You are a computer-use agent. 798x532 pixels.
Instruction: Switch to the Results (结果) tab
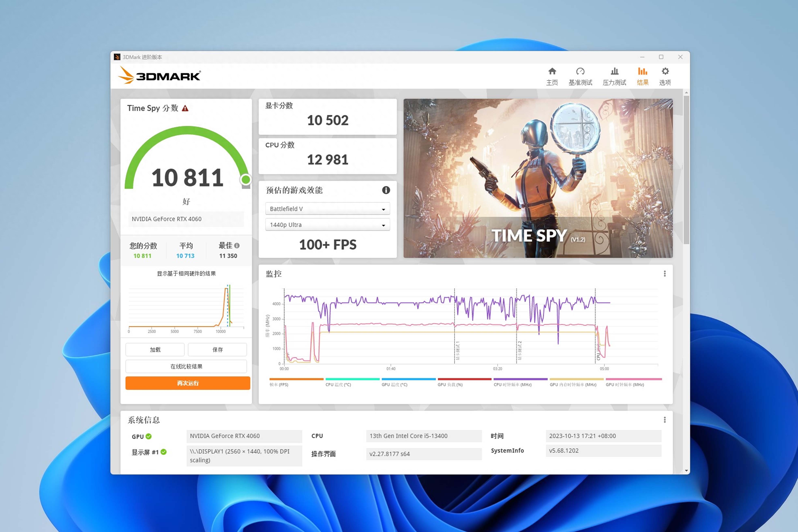pos(643,76)
